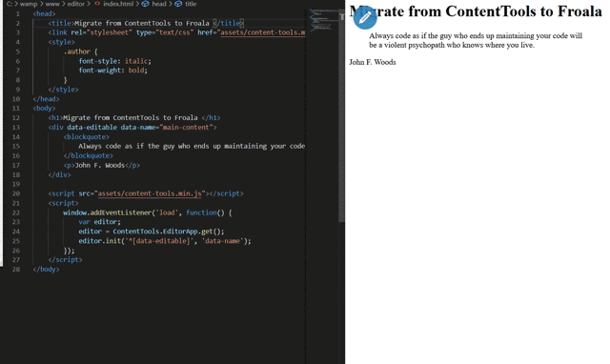Select the editor folder in breadcrumb
Image resolution: width=610 pixels, height=364 pixels.
click(x=76, y=4)
